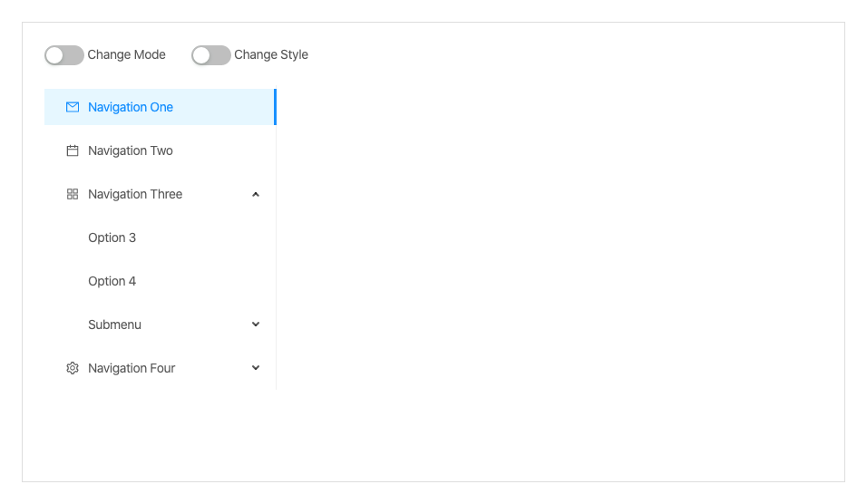This screenshot has height=504, width=867.
Task: Click the blue active indicator bar
Action: point(275,107)
